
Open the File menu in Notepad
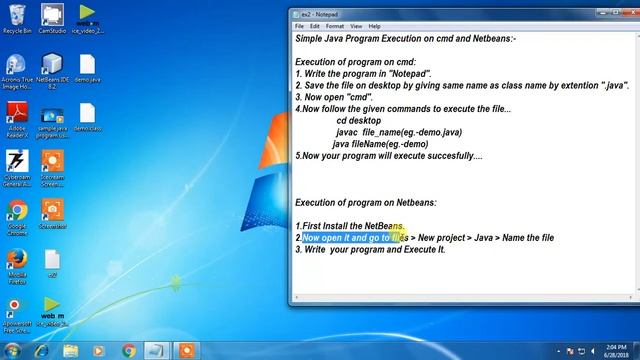click(x=299, y=26)
